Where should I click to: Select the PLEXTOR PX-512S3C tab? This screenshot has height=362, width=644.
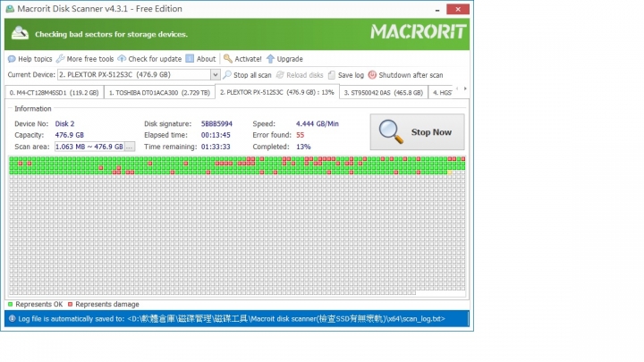click(x=276, y=92)
